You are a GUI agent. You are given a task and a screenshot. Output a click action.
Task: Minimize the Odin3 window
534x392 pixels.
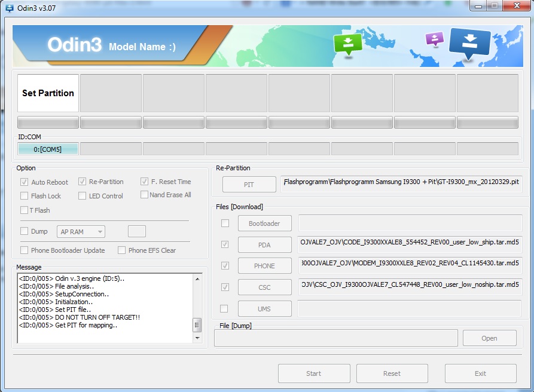pyautogui.click(x=478, y=6)
